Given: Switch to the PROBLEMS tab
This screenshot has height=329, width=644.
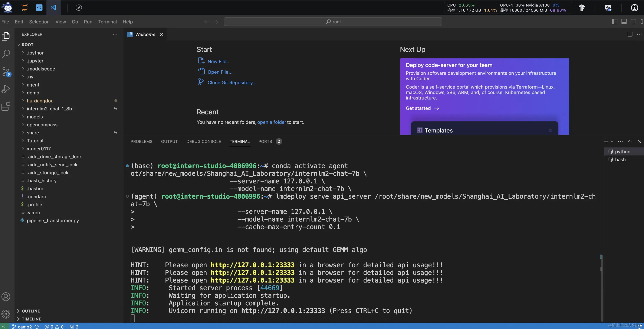Looking at the screenshot, I should tap(141, 142).
